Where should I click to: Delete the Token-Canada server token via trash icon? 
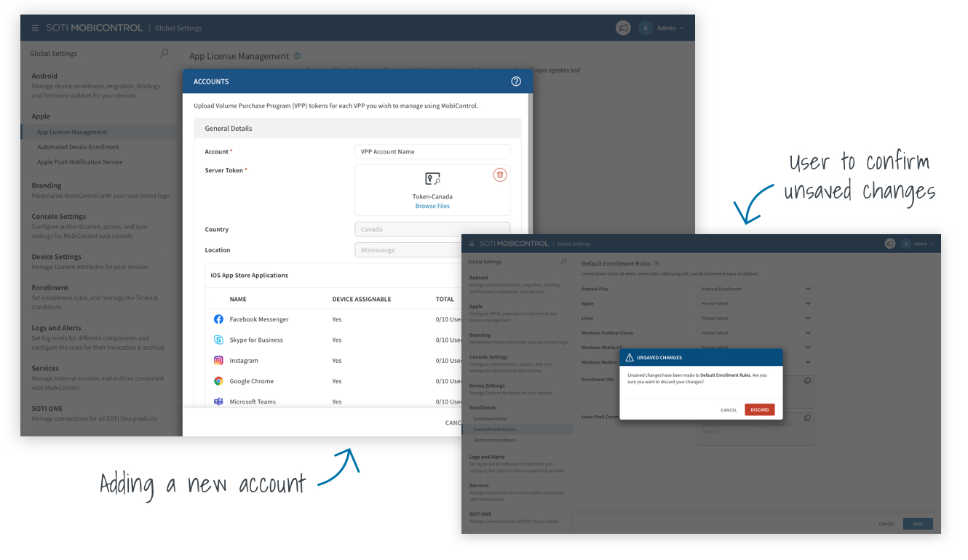pos(500,175)
